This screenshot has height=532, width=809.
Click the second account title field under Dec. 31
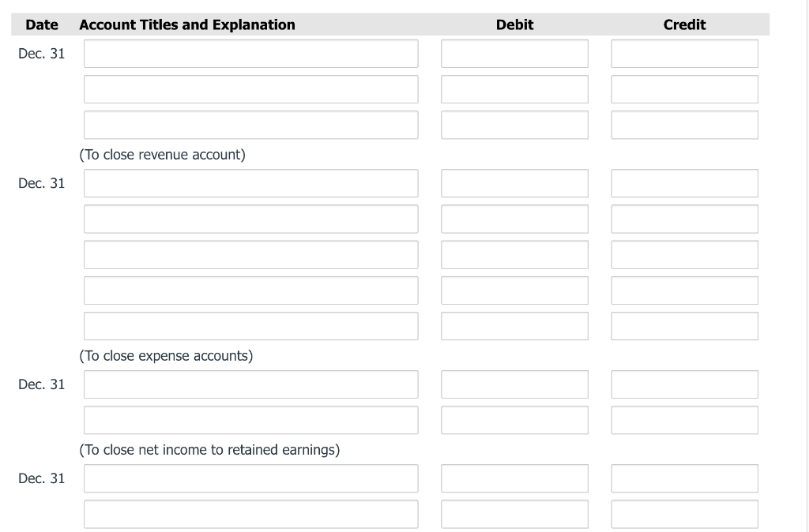tap(250, 88)
